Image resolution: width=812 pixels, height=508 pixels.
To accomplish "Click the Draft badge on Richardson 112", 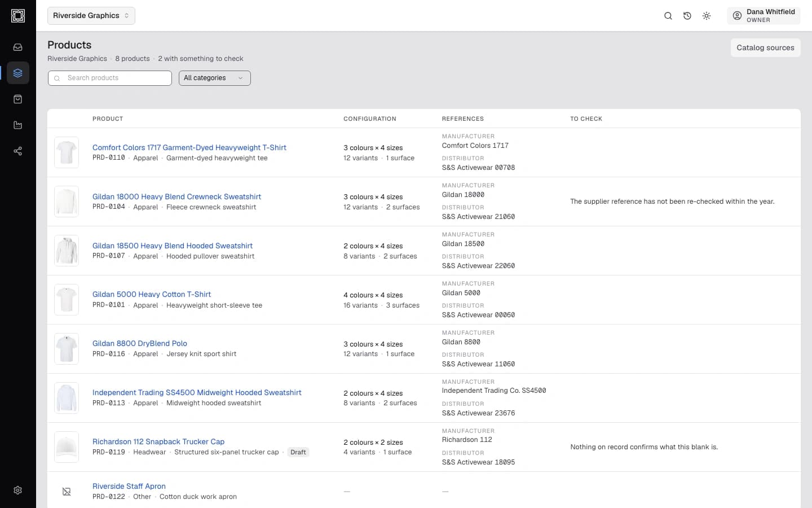I will point(298,452).
